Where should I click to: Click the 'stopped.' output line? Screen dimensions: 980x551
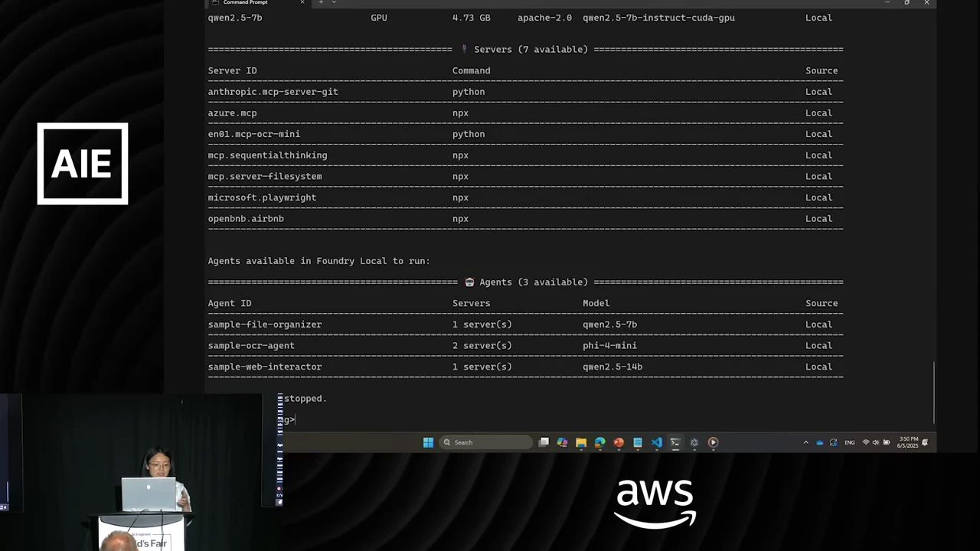(305, 399)
